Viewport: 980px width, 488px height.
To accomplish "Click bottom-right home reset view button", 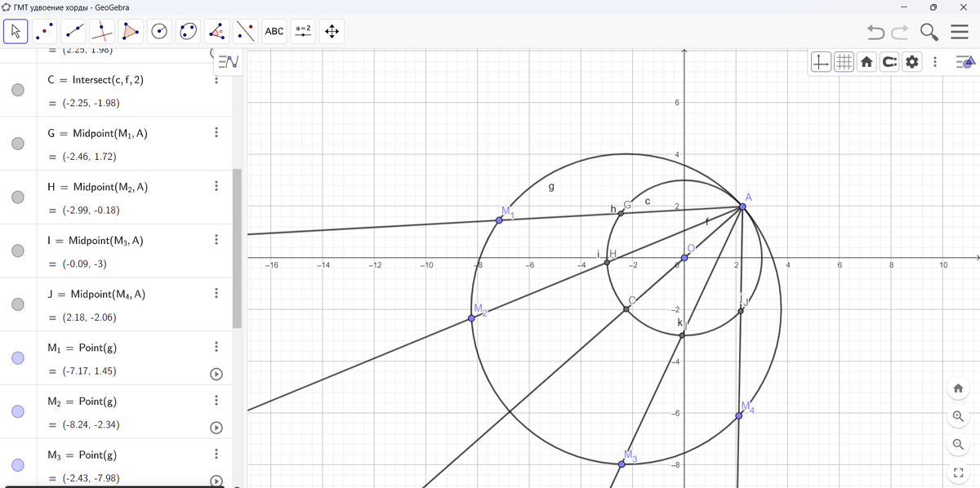I will (959, 389).
